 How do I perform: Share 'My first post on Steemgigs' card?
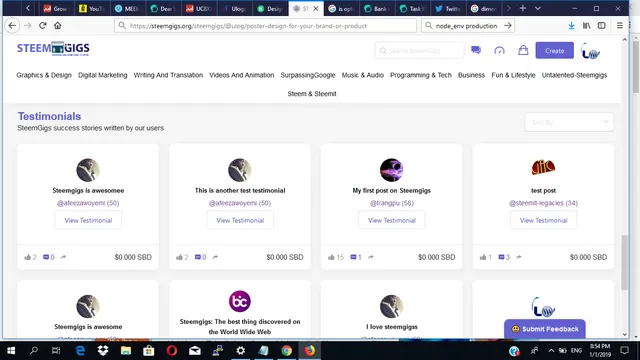pyautogui.click(x=371, y=257)
